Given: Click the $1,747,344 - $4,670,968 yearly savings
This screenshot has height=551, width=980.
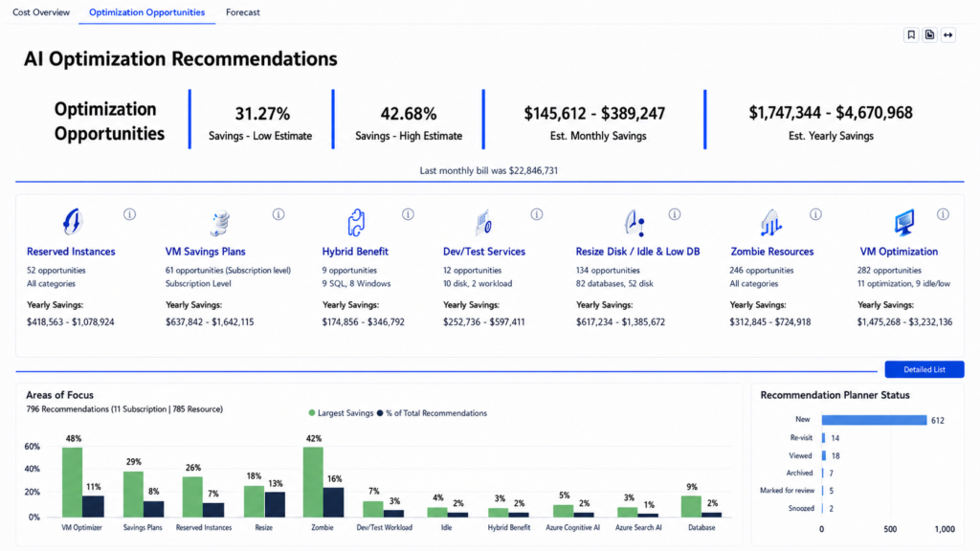Looking at the screenshot, I should tap(831, 113).
